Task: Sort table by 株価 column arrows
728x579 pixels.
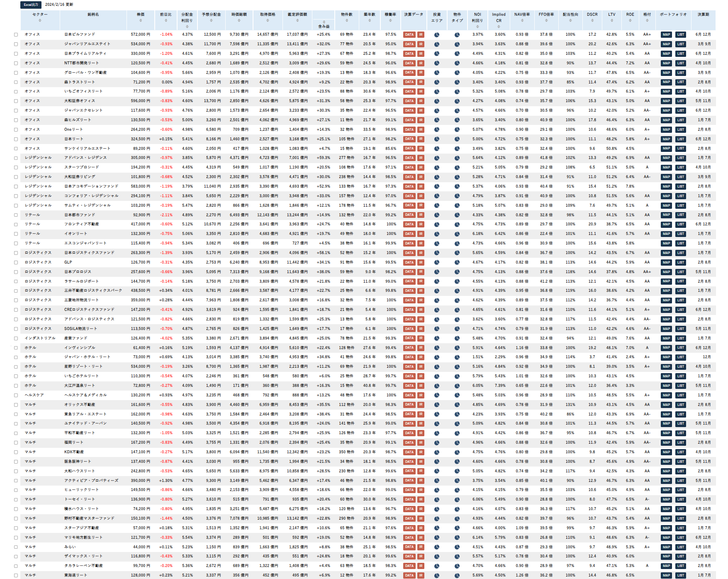Action: coord(141,20)
